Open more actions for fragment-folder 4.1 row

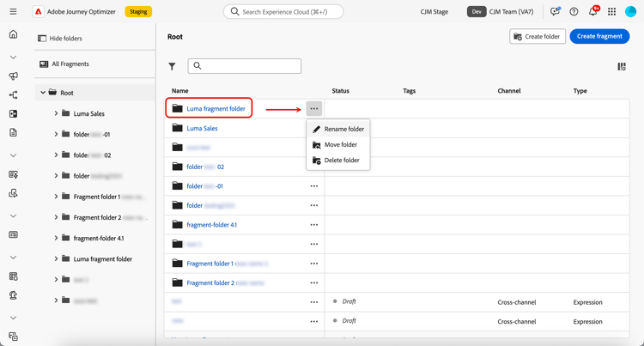point(314,224)
